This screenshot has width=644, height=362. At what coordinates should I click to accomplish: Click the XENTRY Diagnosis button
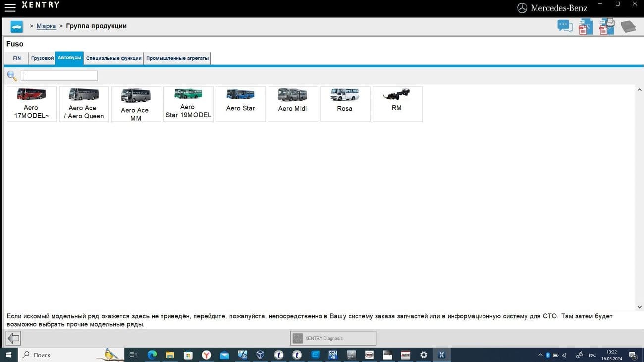(333, 338)
